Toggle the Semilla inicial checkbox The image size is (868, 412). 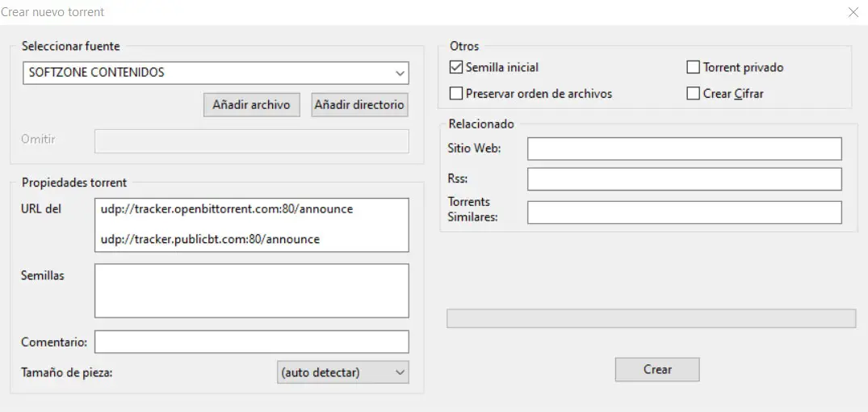[x=456, y=67]
